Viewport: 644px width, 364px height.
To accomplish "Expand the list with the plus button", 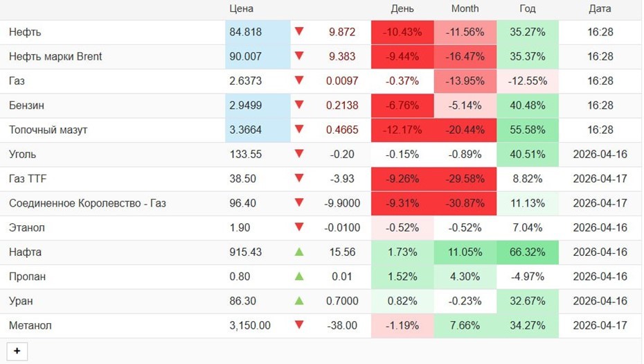I will click(17, 352).
